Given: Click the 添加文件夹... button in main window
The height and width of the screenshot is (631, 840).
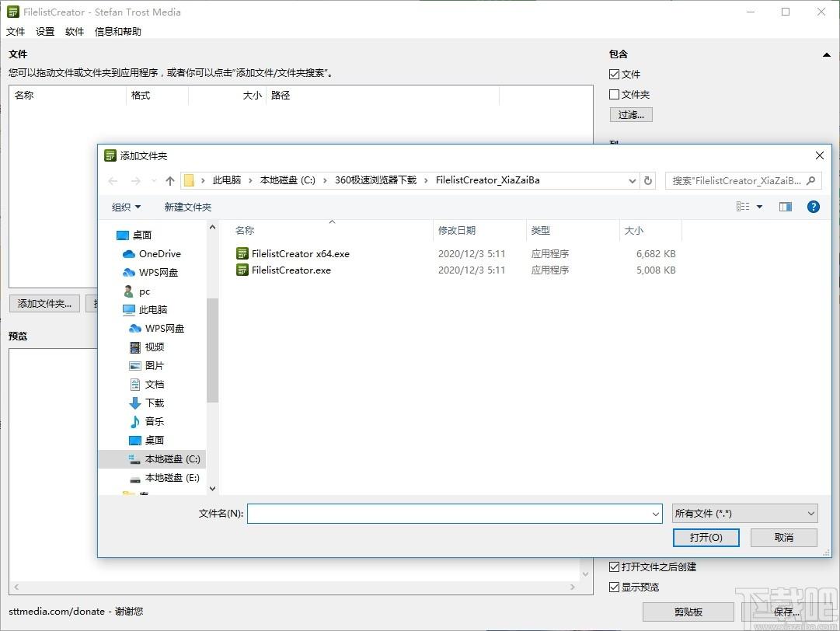Looking at the screenshot, I should tap(44, 304).
